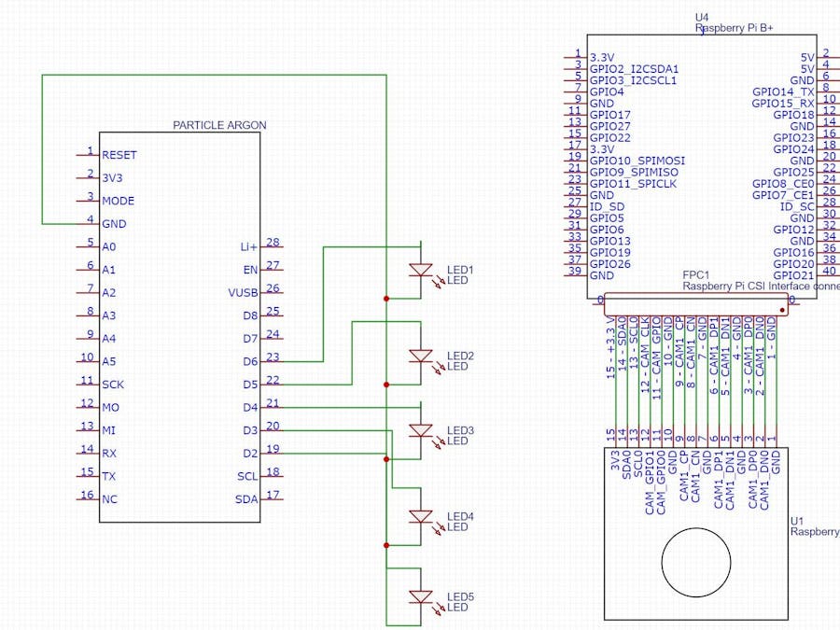Click the Argon SCL pin 18 label

pyautogui.click(x=248, y=476)
